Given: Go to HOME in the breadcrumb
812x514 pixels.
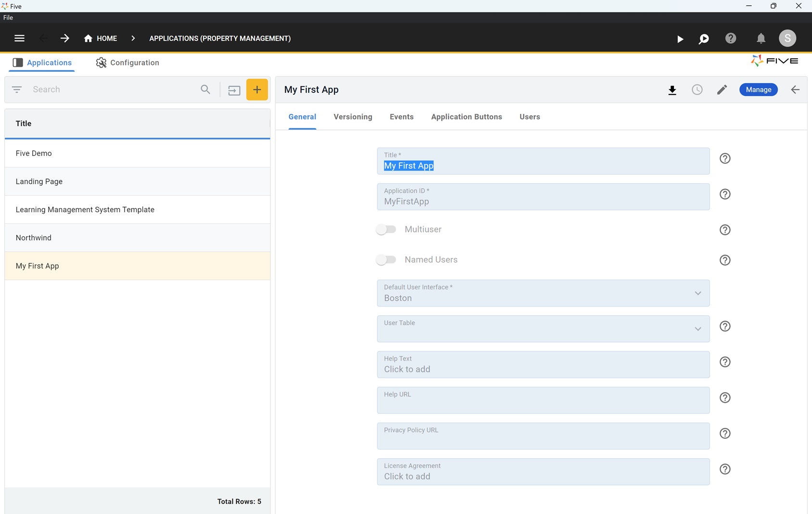Looking at the screenshot, I should click(x=101, y=39).
